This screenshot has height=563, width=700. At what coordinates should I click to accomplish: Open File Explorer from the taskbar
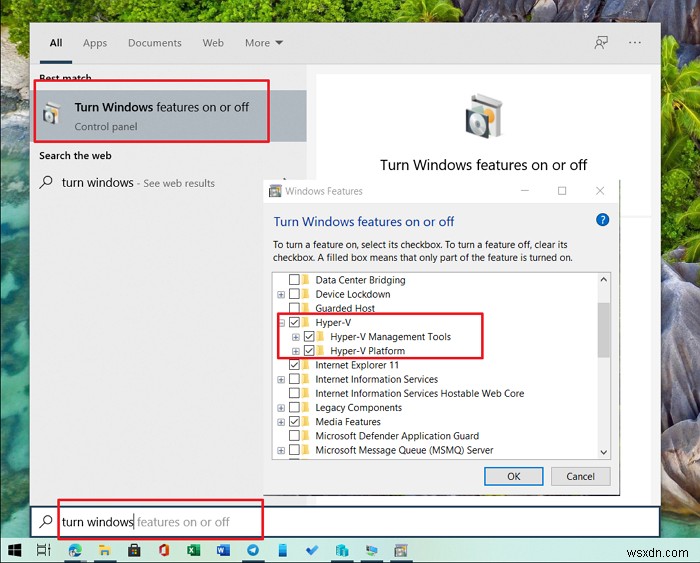point(104,550)
